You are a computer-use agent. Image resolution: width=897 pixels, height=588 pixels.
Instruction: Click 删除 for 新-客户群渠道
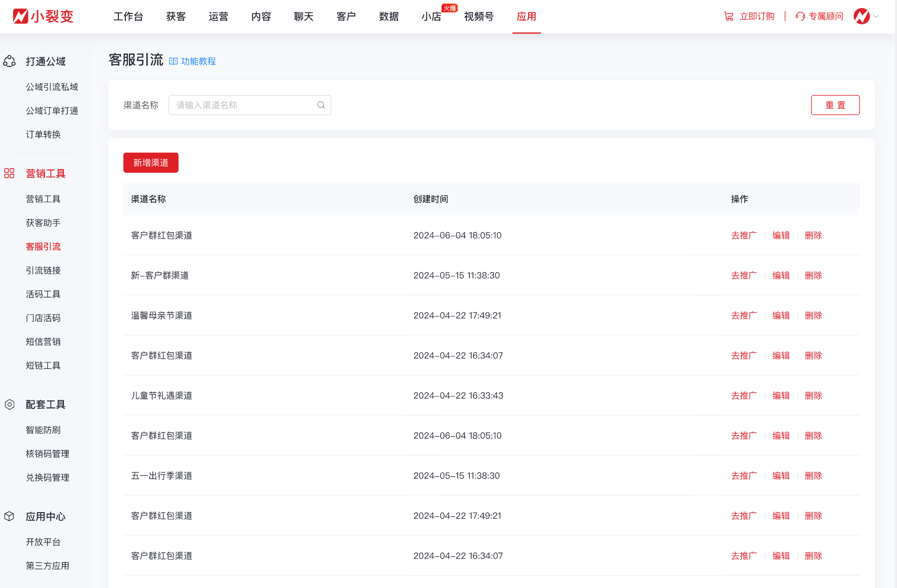[814, 276]
